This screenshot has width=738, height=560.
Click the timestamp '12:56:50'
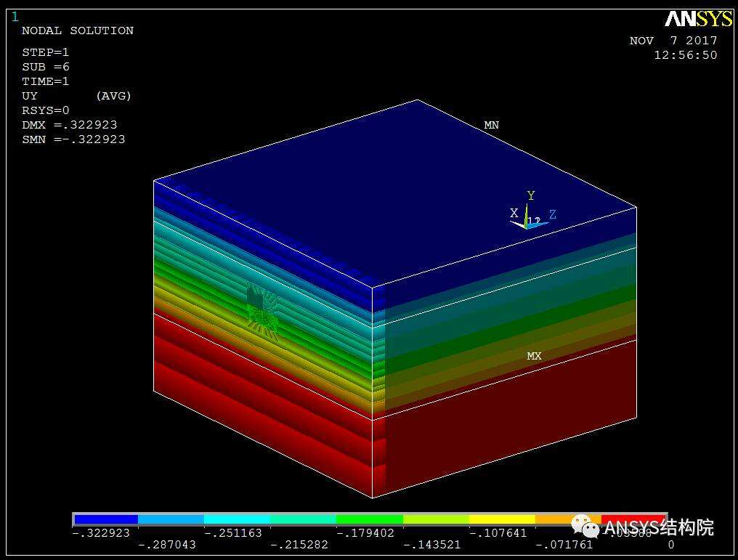(x=686, y=55)
